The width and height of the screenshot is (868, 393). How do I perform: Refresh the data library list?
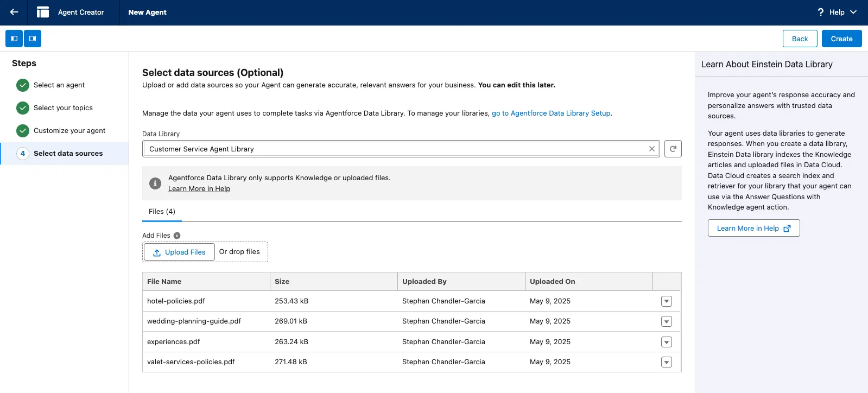pos(673,149)
